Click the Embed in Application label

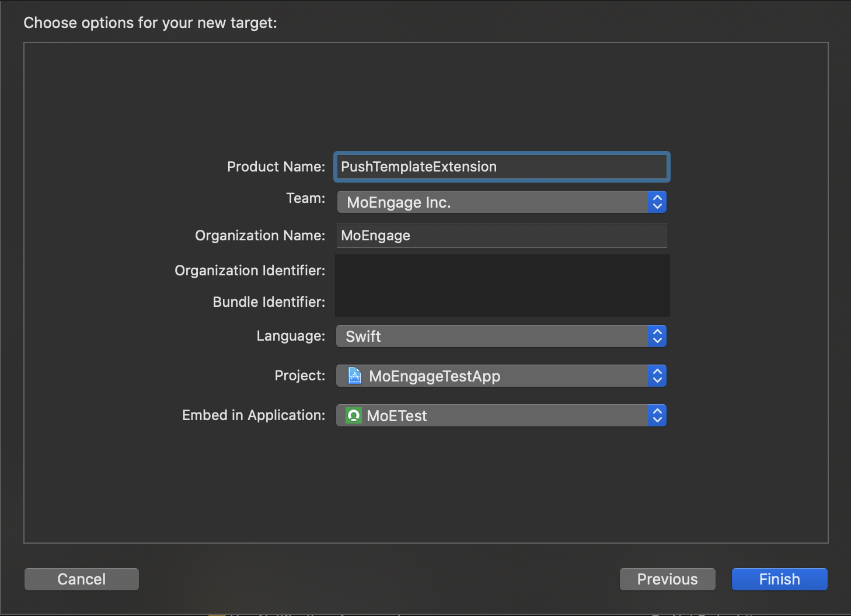click(254, 415)
